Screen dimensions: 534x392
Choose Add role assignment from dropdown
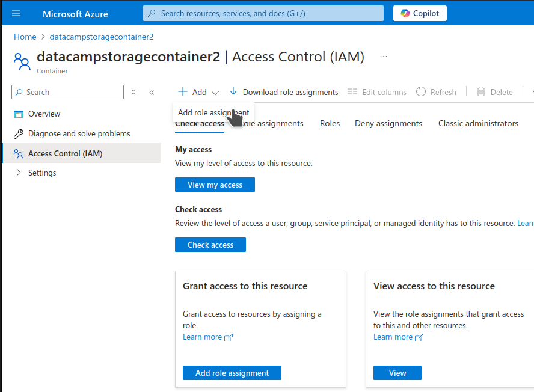click(x=213, y=112)
